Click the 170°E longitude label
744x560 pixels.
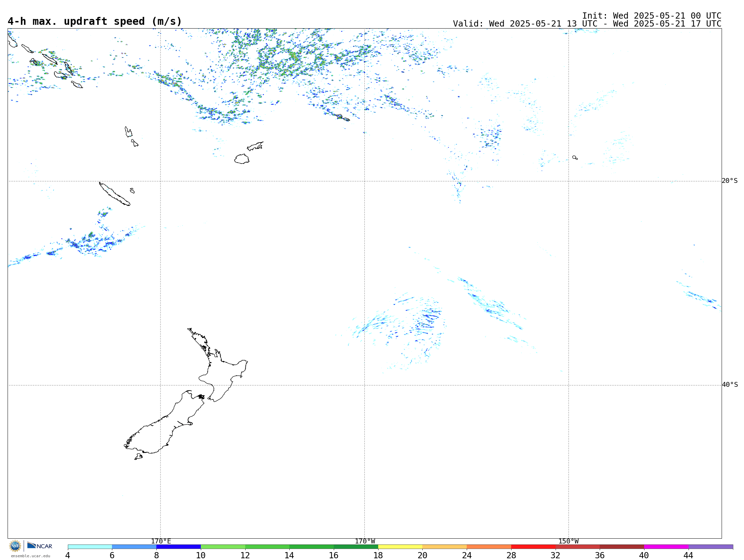click(161, 541)
